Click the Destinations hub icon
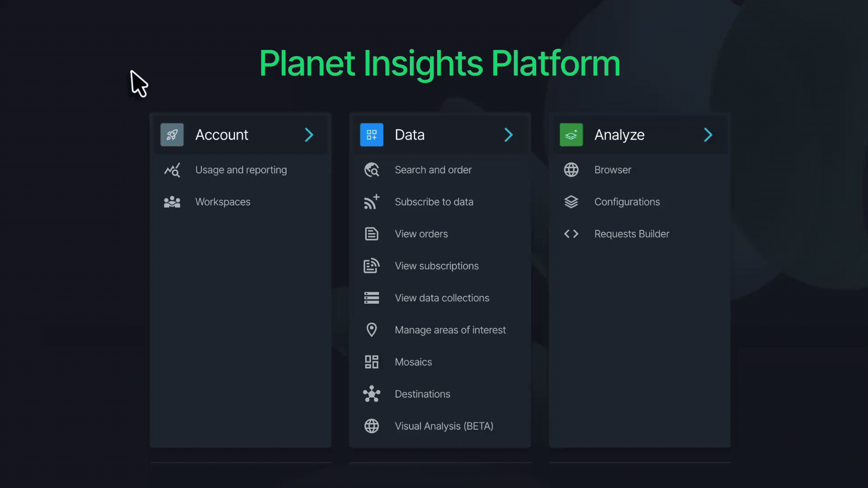This screenshot has height=488, width=868. tap(372, 394)
